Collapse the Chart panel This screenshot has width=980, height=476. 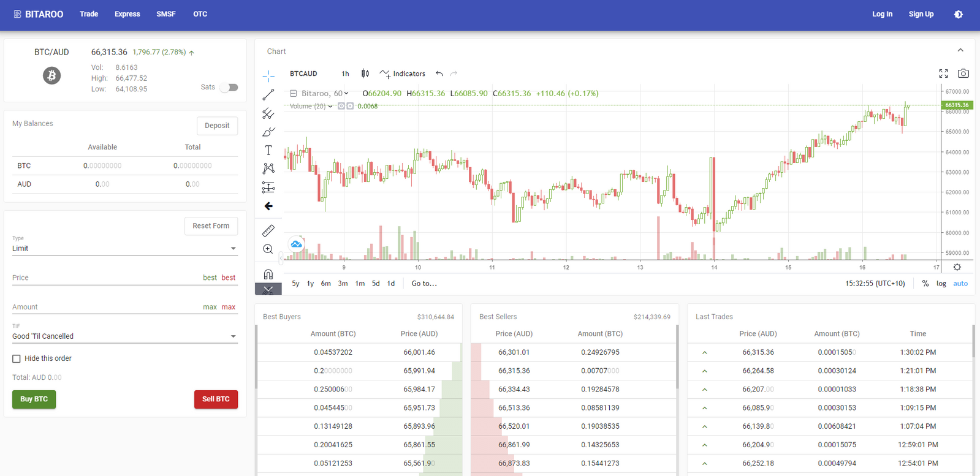tap(960, 51)
